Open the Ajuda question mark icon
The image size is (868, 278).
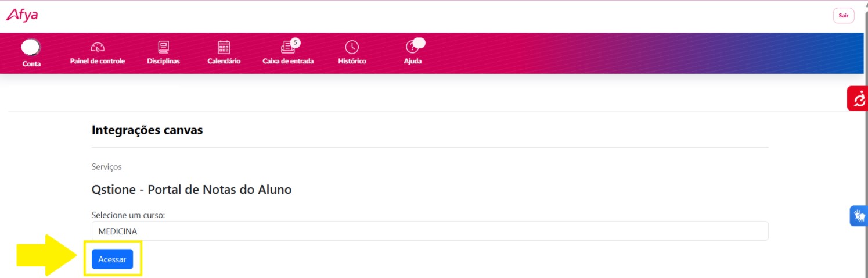pyautogui.click(x=412, y=47)
